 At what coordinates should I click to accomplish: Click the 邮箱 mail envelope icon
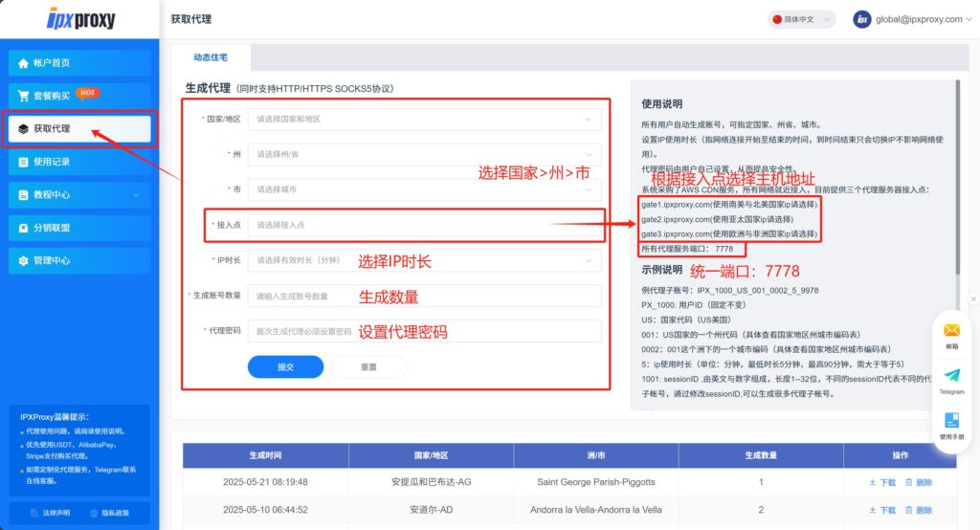pos(951,330)
